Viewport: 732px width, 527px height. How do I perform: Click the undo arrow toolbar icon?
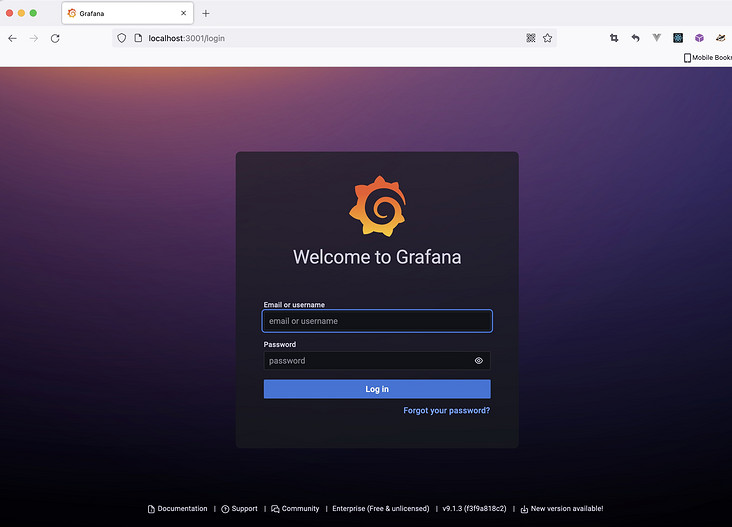(x=635, y=38)
